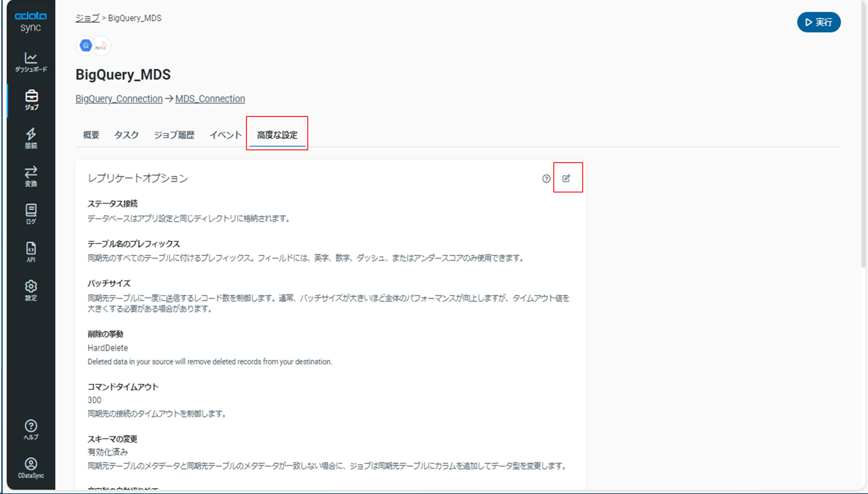Switch to the 概要 tab

coord(91,135)
